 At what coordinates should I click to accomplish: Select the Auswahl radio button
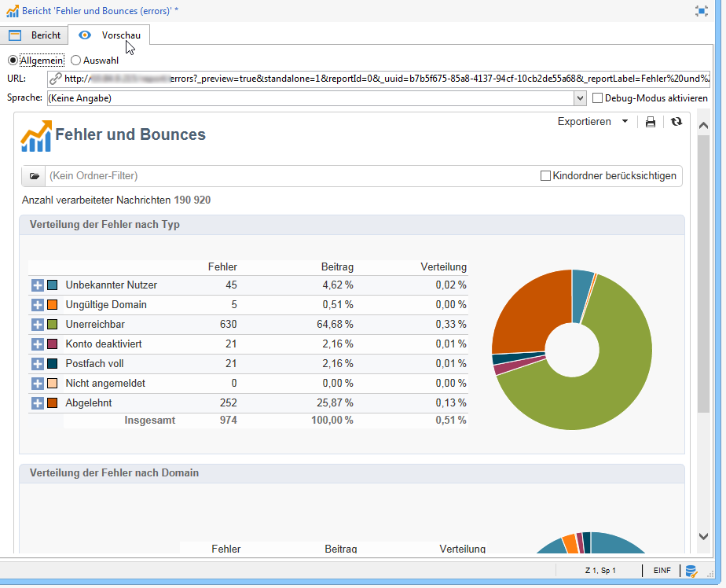[75, 61]
